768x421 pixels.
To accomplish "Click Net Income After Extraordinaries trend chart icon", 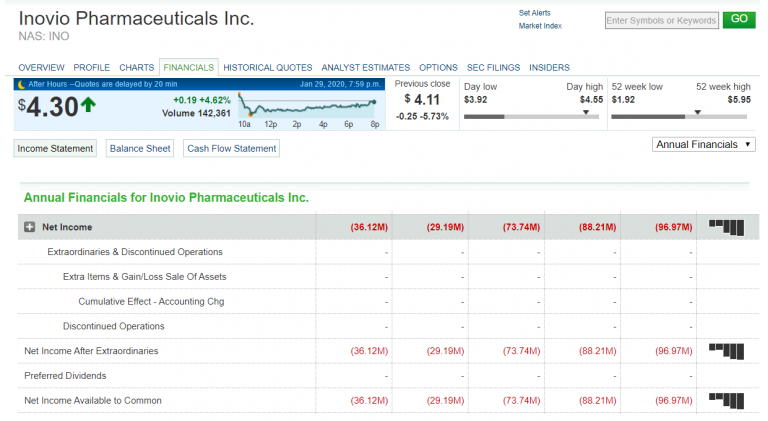I will pos(726,350).
